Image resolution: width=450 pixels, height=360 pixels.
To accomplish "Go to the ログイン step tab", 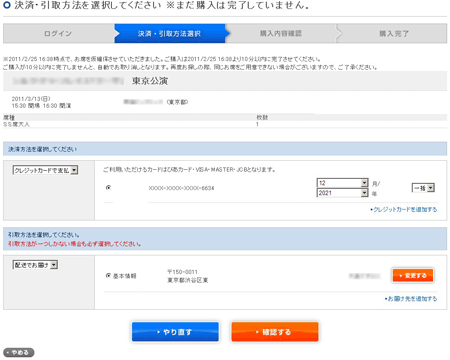I will coord(58,33).
